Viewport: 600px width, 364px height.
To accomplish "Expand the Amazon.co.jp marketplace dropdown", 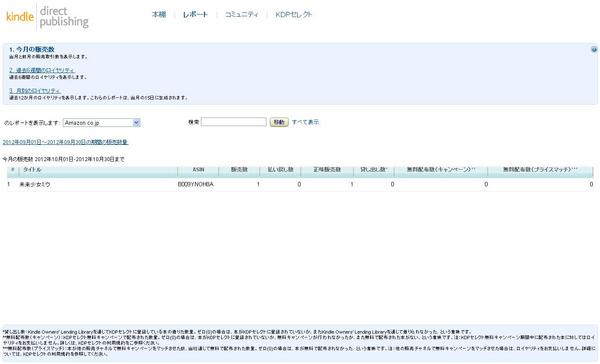I will click(x=101, y=122).
